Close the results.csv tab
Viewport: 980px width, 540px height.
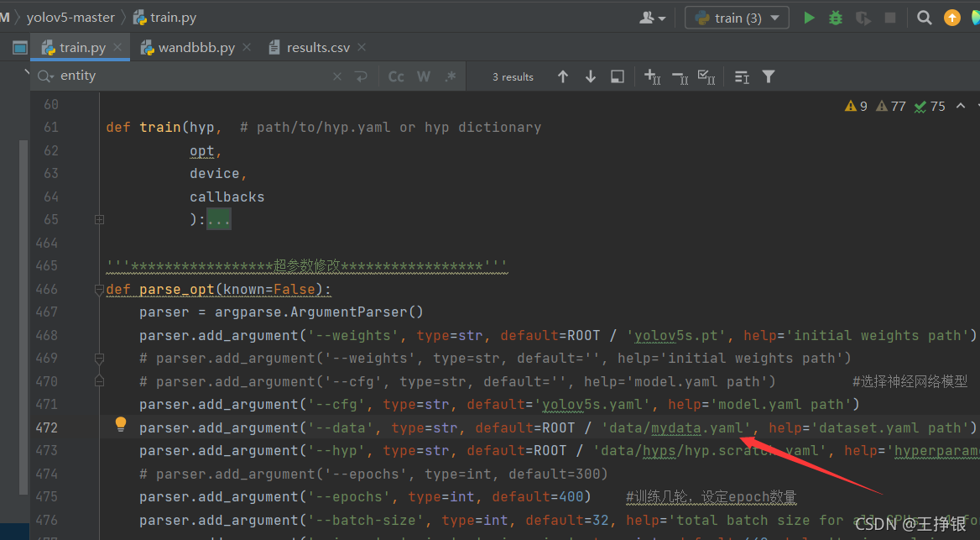point(362,47)
